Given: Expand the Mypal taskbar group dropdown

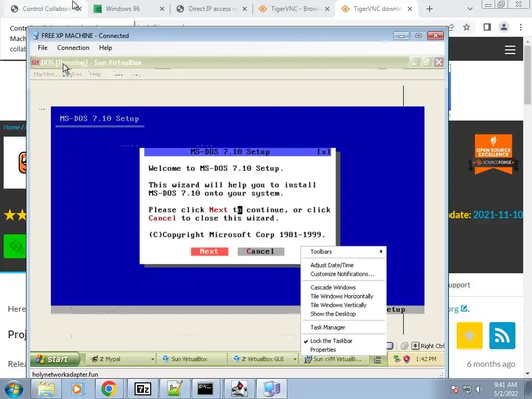Looking at the screenshot, I should [x=153, y=359].
